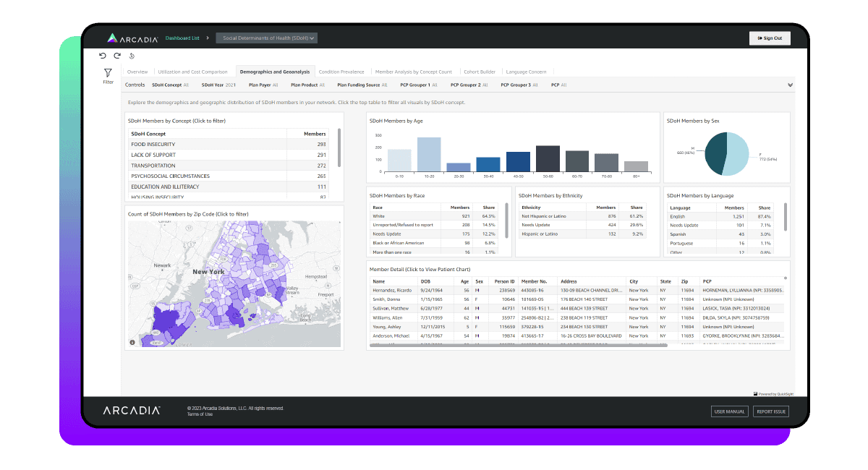Filter by EDUCATION AND ILLITERACY row
The image size is (868, 470).
click(229, 187)
